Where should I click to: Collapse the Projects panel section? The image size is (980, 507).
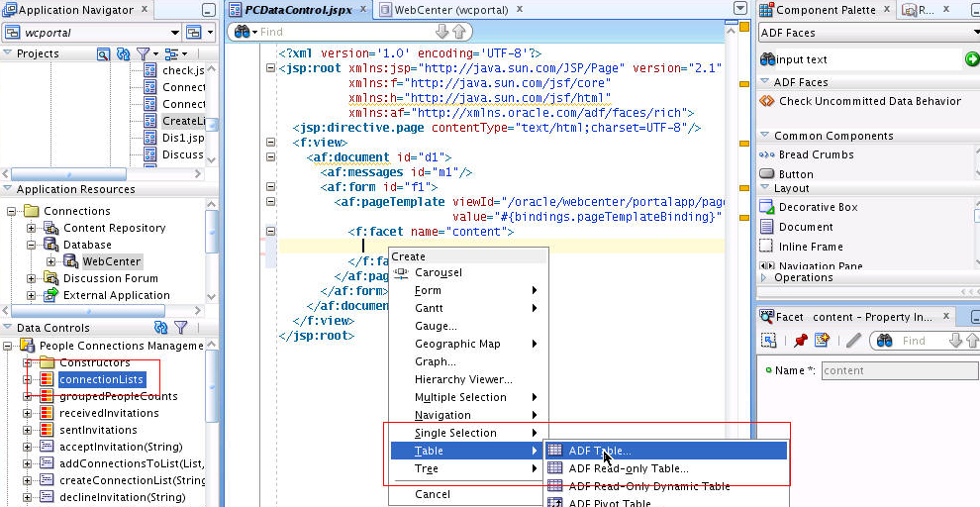pos(8,53)
